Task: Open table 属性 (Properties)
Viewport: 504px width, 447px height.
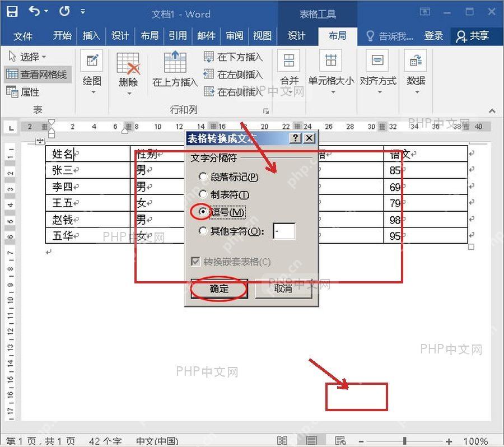Action: coord(23,92)
